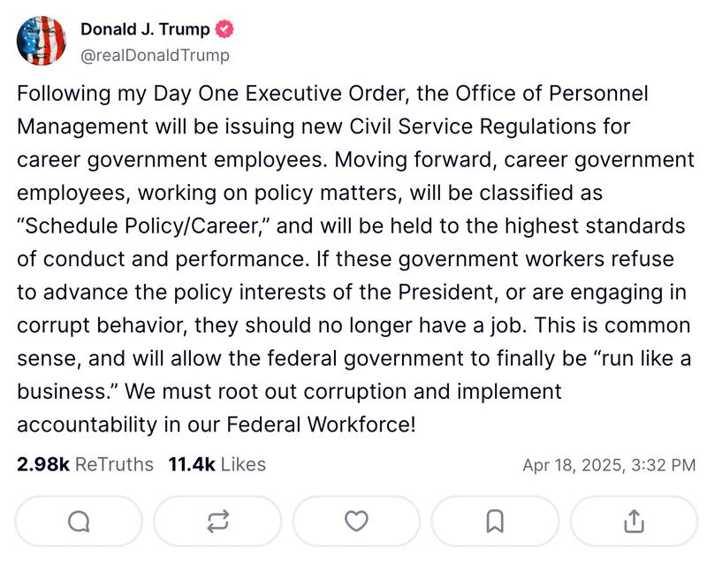Open the @realDonaldTrump handle link
The width and height of the screenshot is (707, 588).
pos(155,55)
